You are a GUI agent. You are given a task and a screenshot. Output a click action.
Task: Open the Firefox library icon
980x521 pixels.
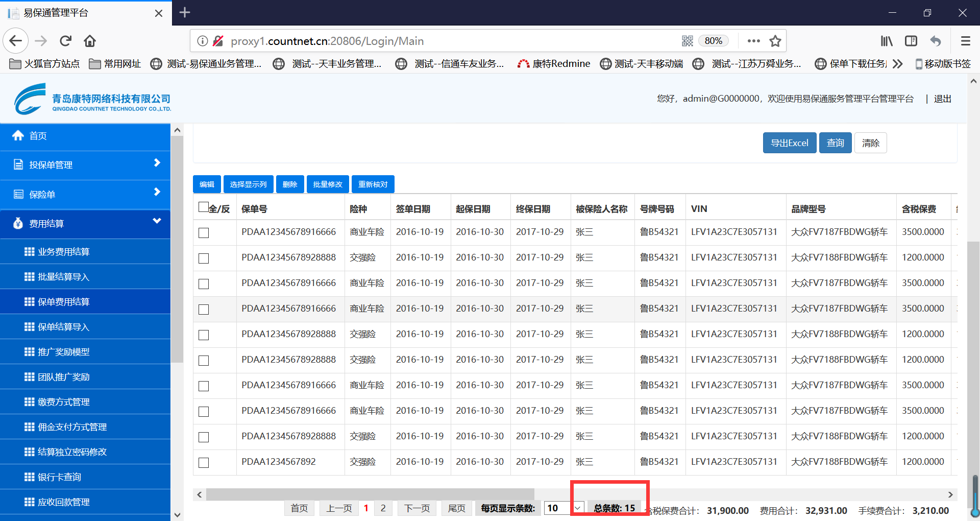[887, 41]
